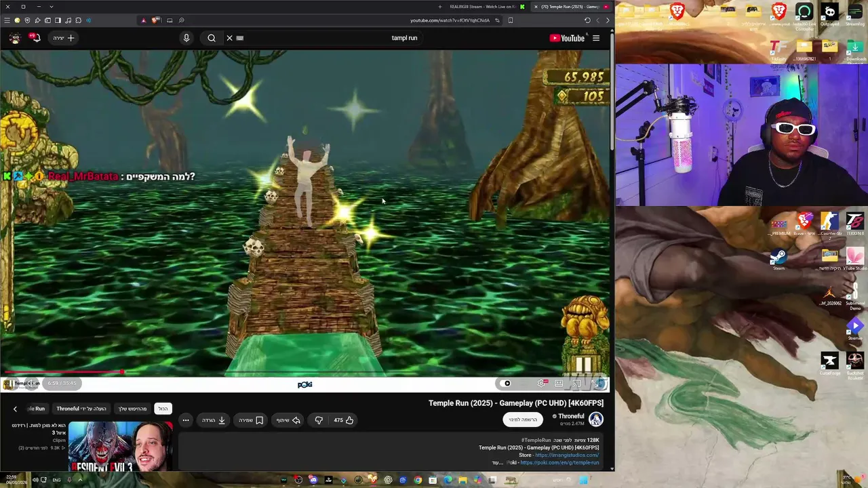
Task: Click the YouTube logo
Action: [567, 38]
